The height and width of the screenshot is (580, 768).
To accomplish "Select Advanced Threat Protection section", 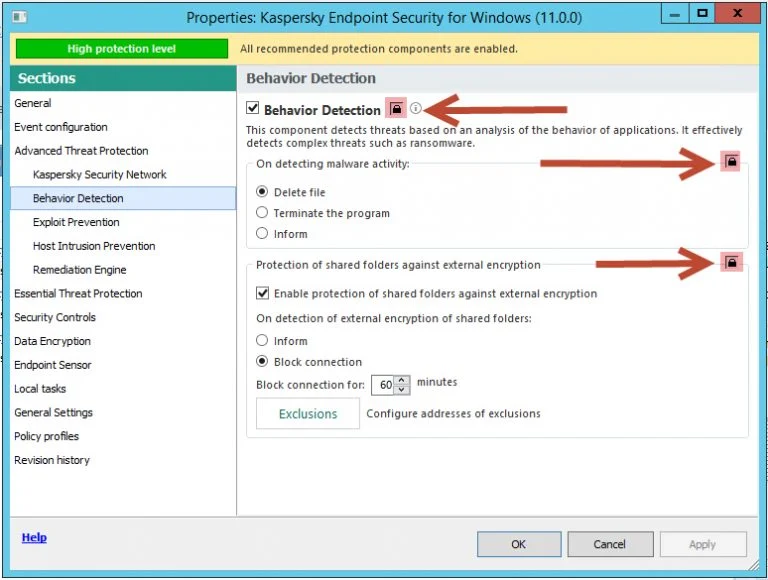I will click(x=122, y=150).
